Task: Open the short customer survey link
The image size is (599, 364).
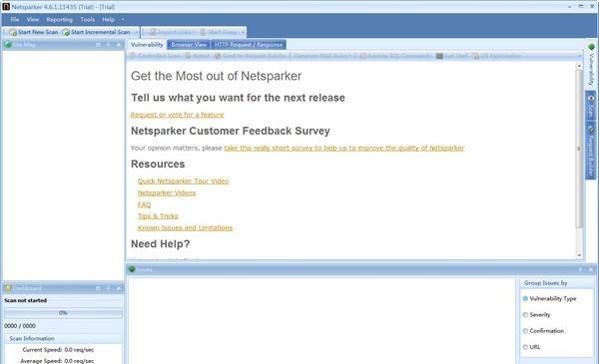Action: click(344, 148)
